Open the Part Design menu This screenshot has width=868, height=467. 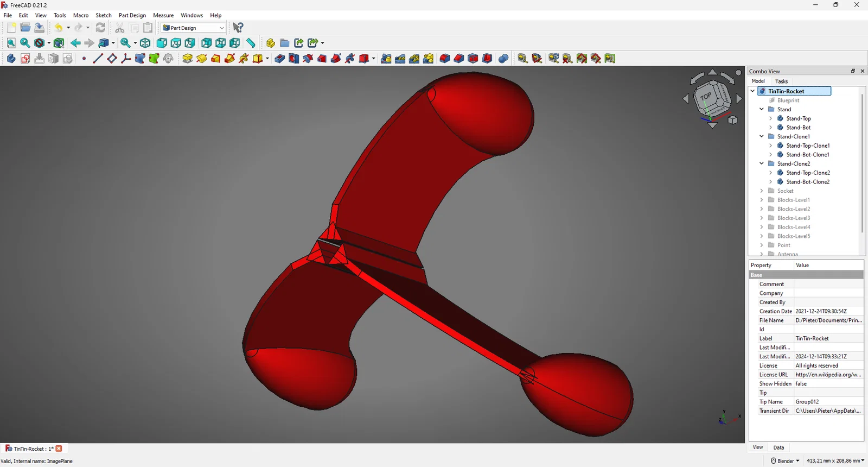pyautogui.click(x=132, y=15)
